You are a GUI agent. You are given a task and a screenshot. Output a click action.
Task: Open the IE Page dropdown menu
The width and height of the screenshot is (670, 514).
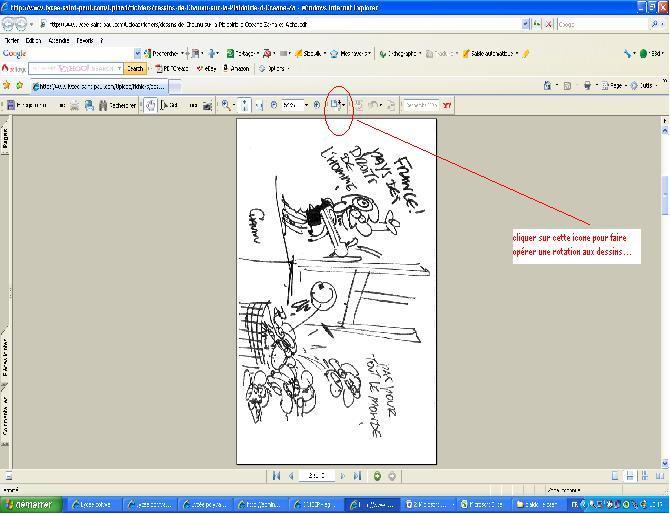click(614, 85)
